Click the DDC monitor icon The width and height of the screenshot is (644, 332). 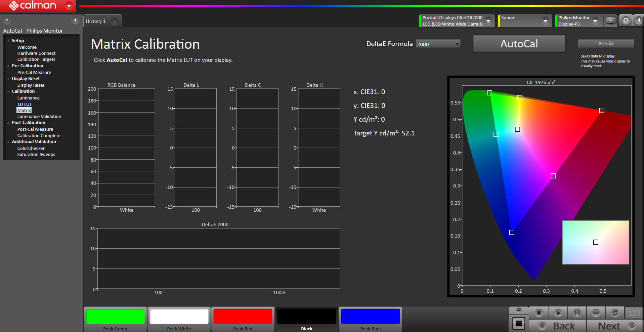tap(611, 20)
